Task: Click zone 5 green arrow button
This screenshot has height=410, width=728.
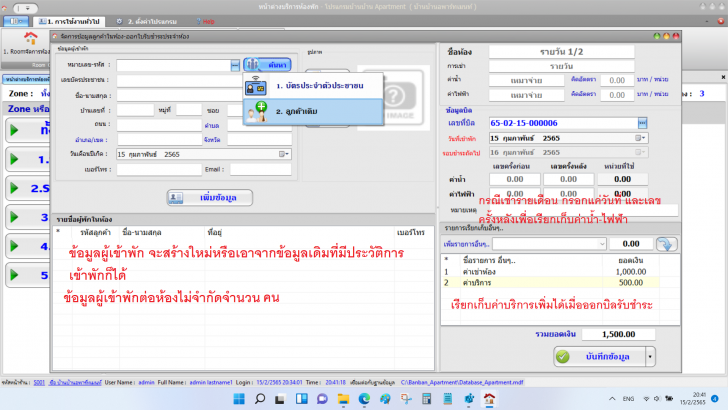Action: 14,275
